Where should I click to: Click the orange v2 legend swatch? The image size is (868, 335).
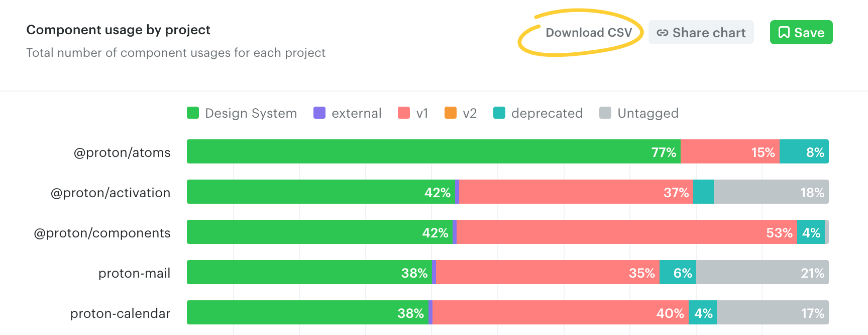(451, 113)
